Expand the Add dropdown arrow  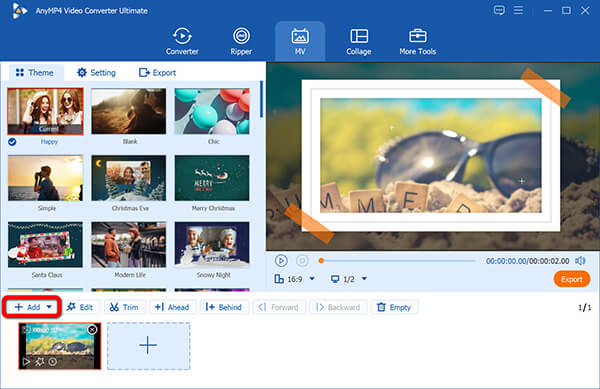tap(49, 307)
